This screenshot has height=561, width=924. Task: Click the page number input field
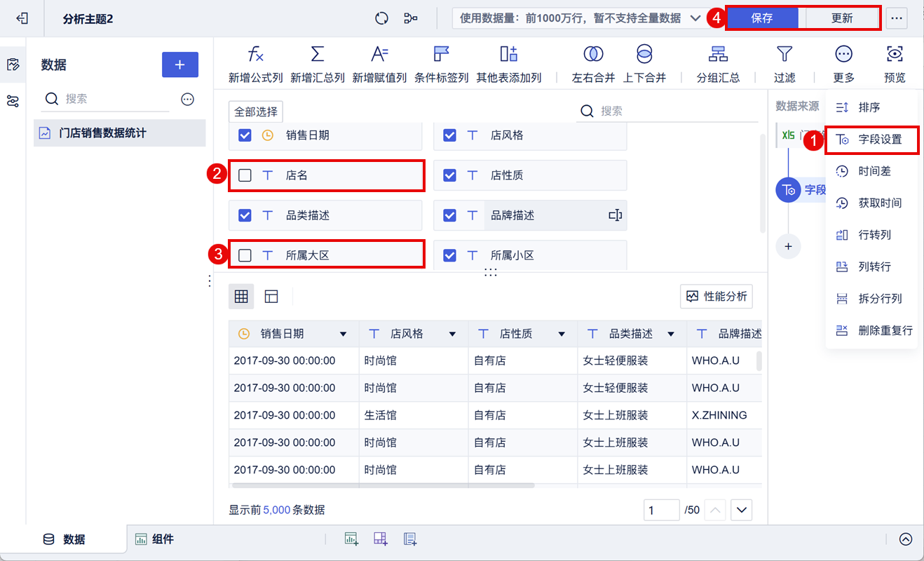click(661, 510)
